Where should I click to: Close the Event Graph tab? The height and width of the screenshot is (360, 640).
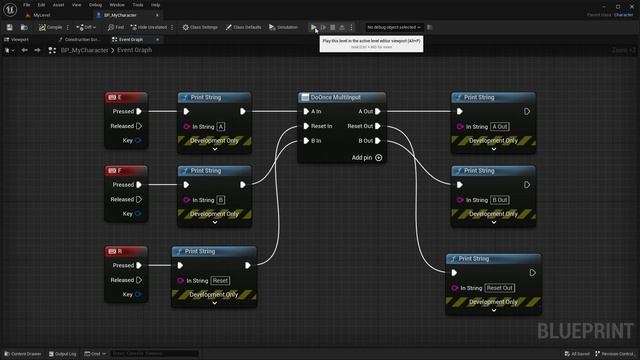click(x=157, y=40)
